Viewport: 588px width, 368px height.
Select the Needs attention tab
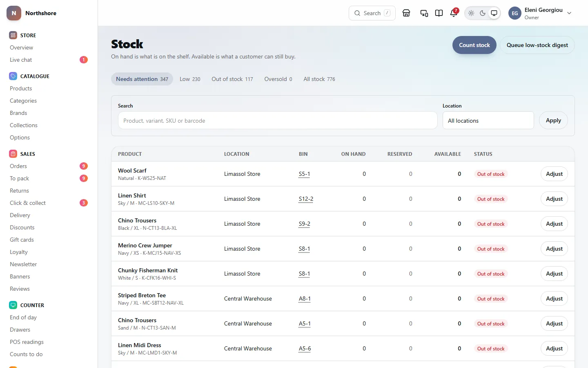pos(142,79)
